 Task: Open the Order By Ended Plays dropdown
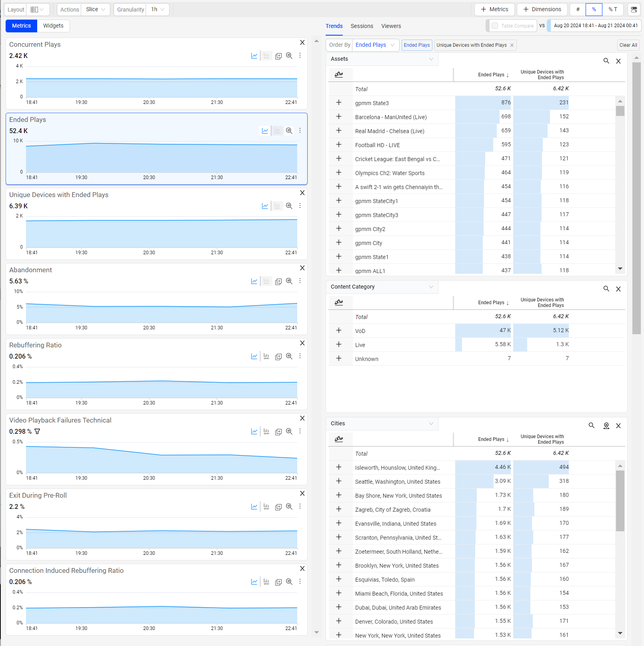pos(374,45)
